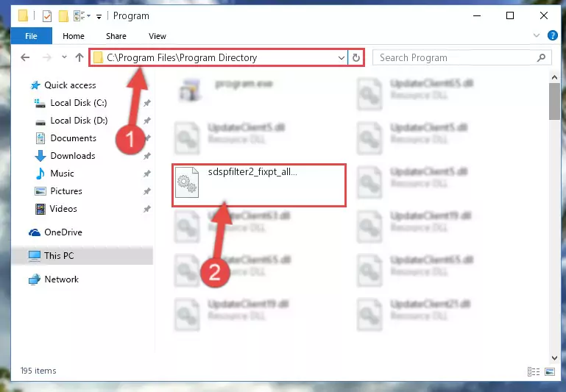The image size is (566, 392).
Task: Click scrollbar down arrow in file list
Action: (554, 357)
